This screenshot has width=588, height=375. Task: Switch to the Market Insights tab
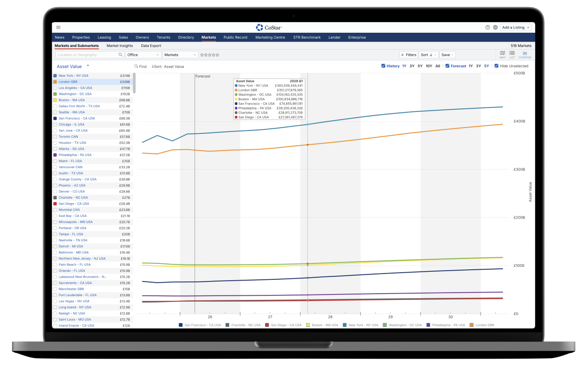[120, 46]
